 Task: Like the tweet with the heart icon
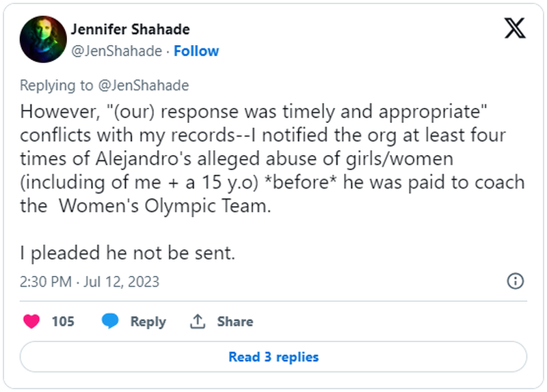click(31, 321)
